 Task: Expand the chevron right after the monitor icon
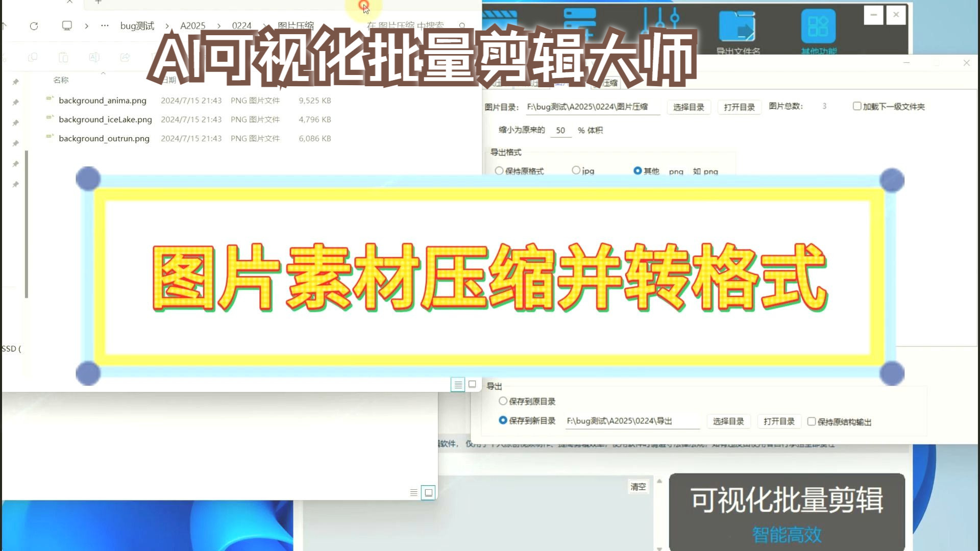[x=87, y=26]
